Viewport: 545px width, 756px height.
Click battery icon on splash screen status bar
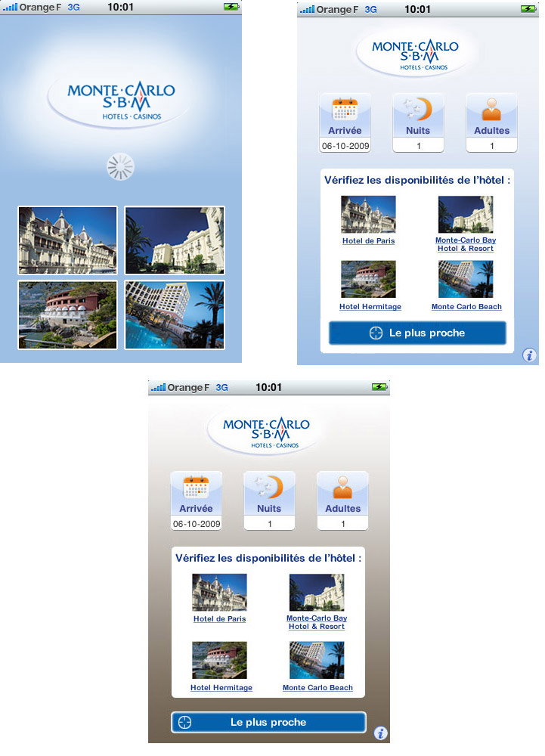[231, 7]
